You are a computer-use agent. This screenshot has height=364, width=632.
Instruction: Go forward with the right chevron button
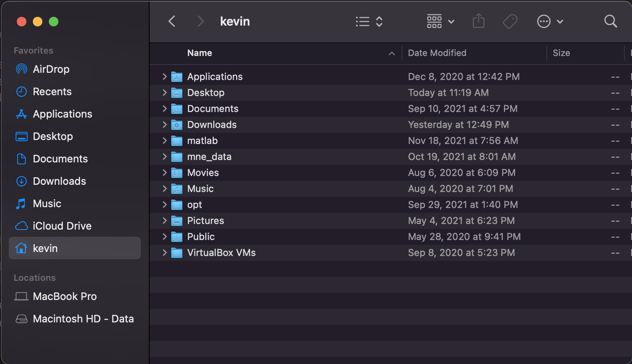[x=200, y=21]
